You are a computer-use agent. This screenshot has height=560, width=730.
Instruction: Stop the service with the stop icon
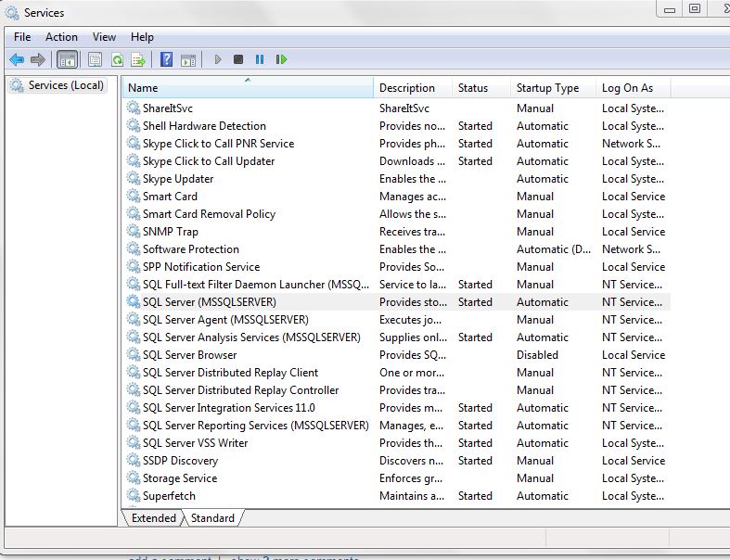[237, 59]
